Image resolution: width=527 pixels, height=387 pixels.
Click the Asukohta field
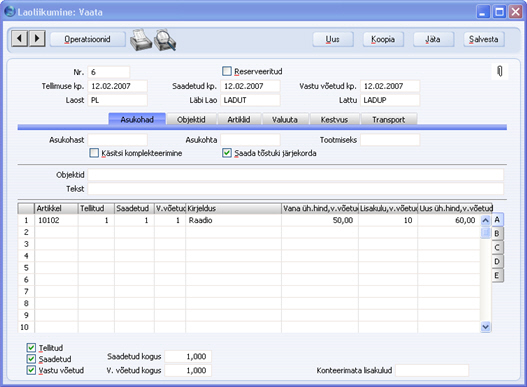[250, 140]
